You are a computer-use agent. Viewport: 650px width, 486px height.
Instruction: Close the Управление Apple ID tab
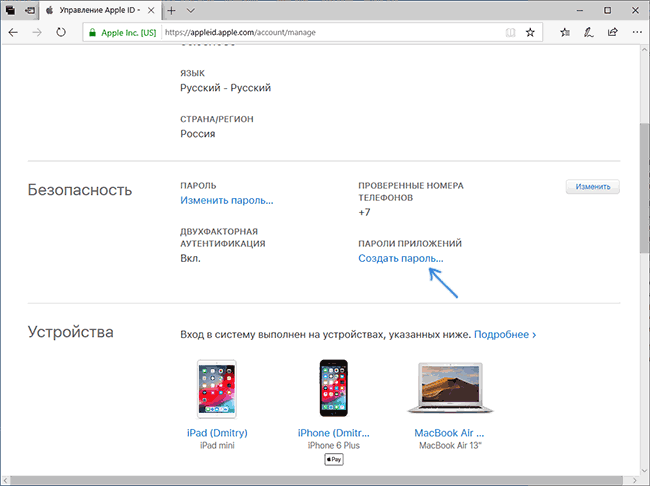pyautogui.click(x=151, y=11)
